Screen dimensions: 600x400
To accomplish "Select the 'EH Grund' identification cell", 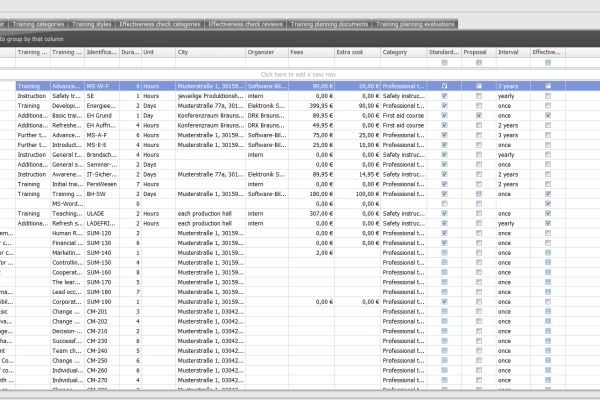I will click(102, 116).
